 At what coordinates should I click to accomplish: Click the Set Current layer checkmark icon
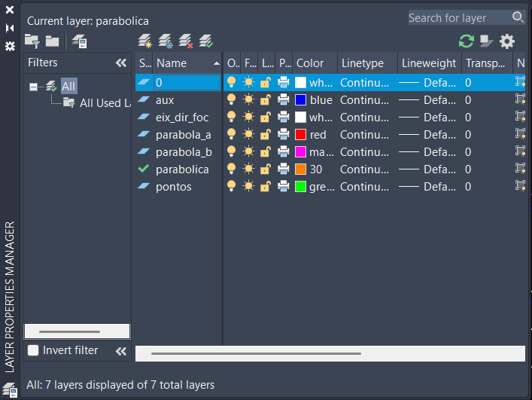tap(206, 41)
